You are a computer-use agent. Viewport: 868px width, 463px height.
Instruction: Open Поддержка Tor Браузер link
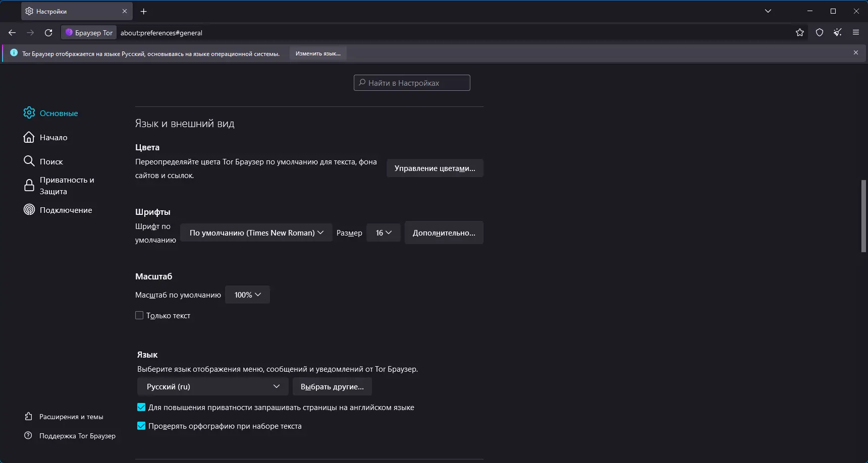(70, 436)
